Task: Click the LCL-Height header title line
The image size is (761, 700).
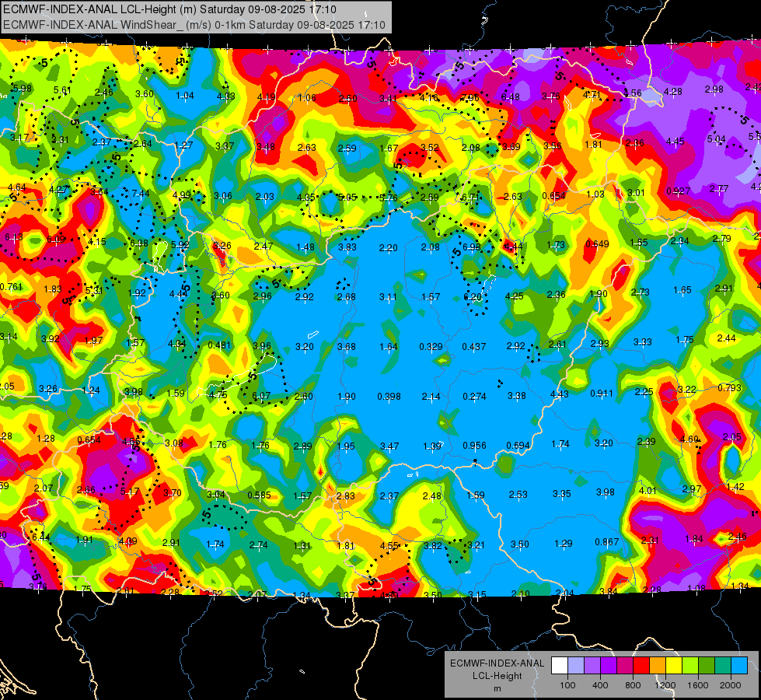Action: tap(169, 9)
